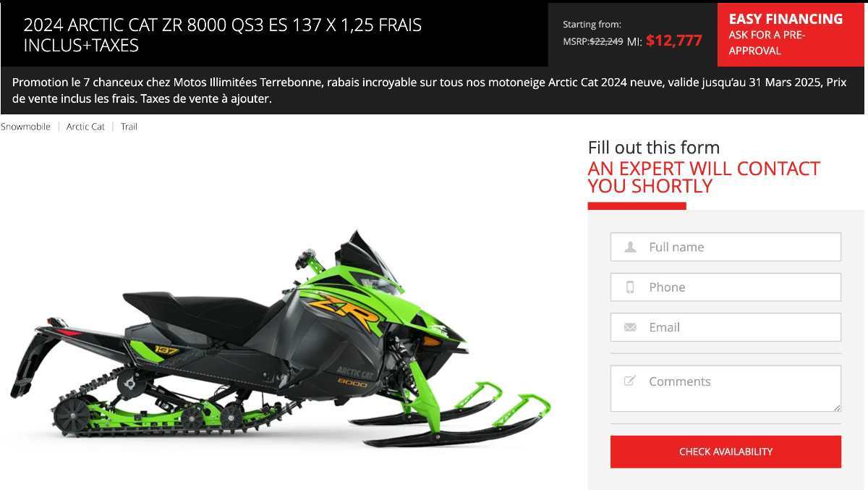
Task: Click the crossed-out $22,249 MSRP price
Action: pos(606,41)
